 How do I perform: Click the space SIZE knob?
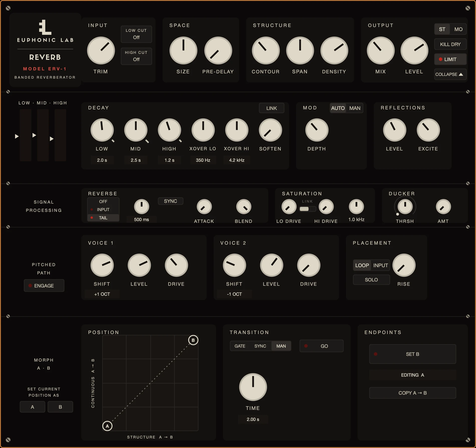(x=183, y=51)
